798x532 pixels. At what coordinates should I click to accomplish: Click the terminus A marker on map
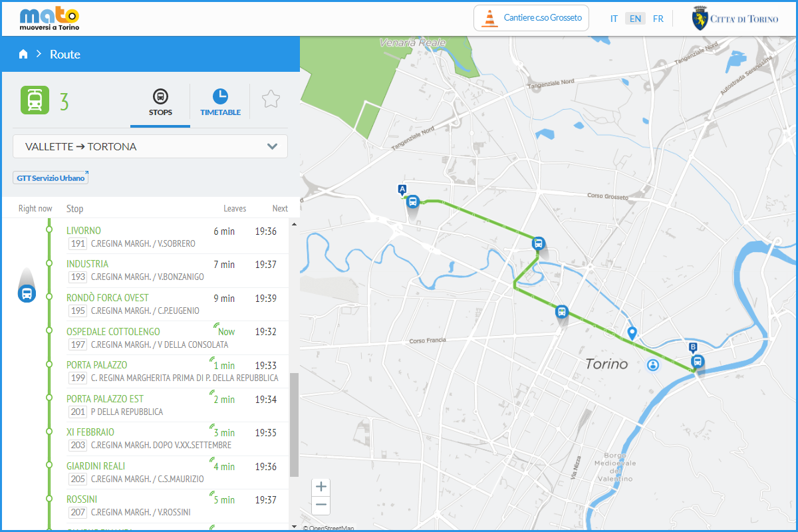[402, 190]
